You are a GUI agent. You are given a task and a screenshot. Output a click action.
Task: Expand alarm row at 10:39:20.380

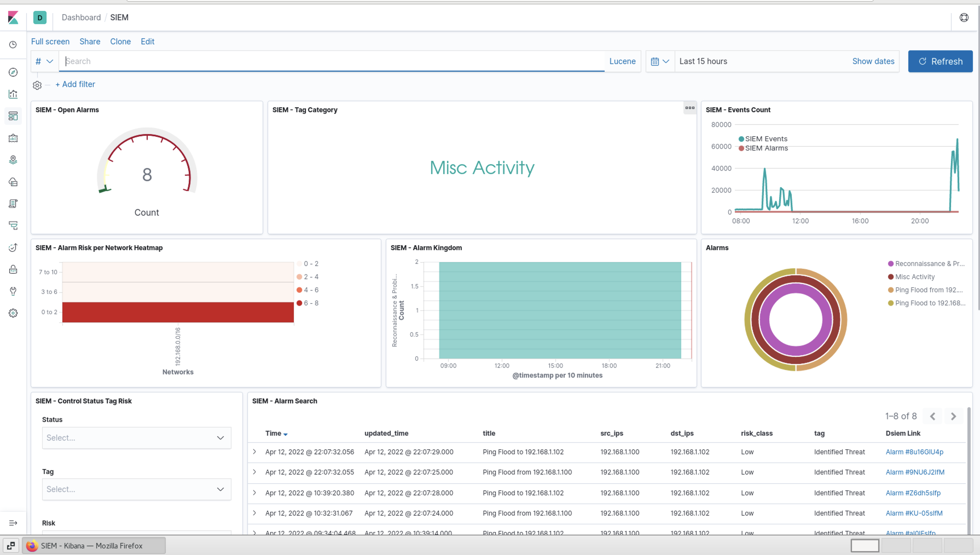[x=254, y=493]
